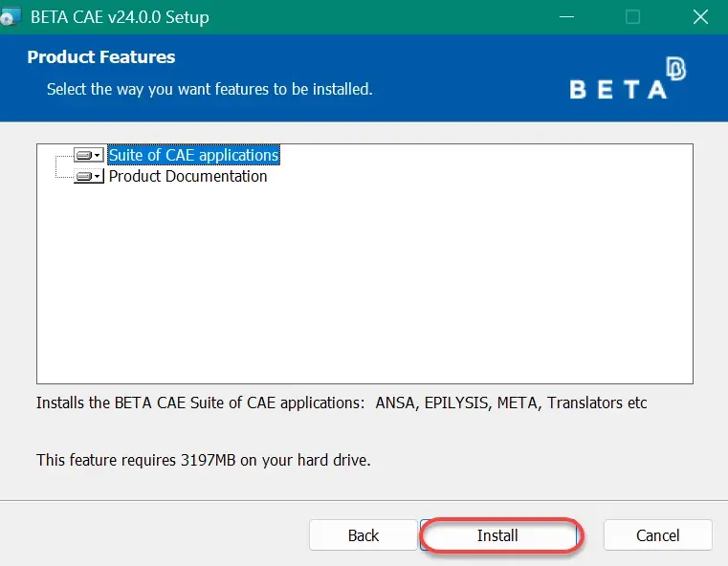The image size is (728, 566).
Task: Go to previous step with Back
Action: [364, 535]
